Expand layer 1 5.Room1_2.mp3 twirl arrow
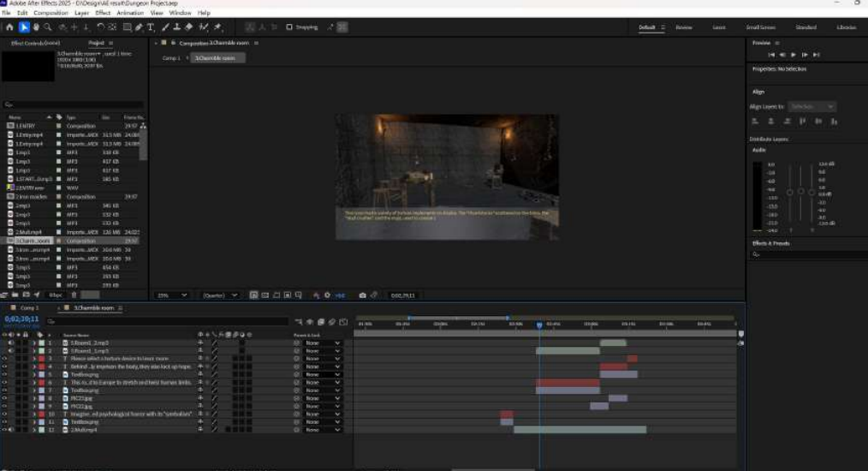 click(x=34, y=343)
